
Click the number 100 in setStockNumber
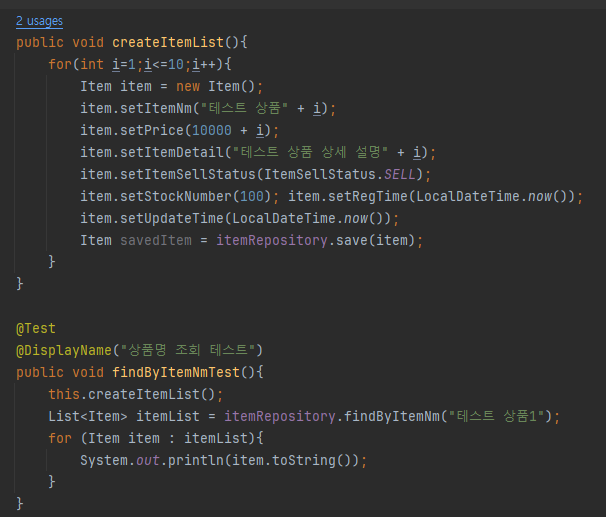pos(252,196)
